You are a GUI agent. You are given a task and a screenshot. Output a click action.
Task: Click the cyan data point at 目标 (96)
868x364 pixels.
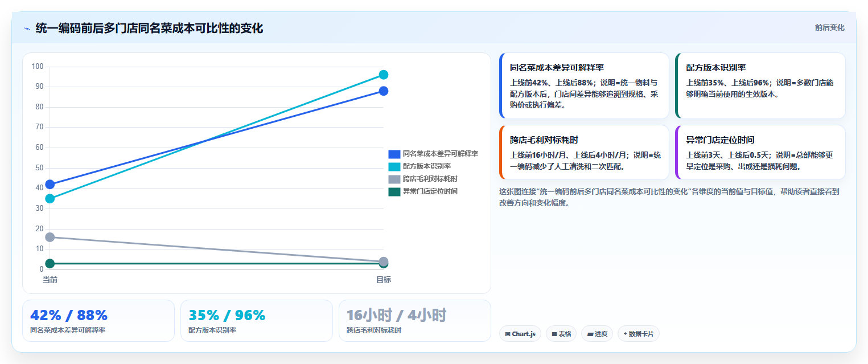pos(384,75)
